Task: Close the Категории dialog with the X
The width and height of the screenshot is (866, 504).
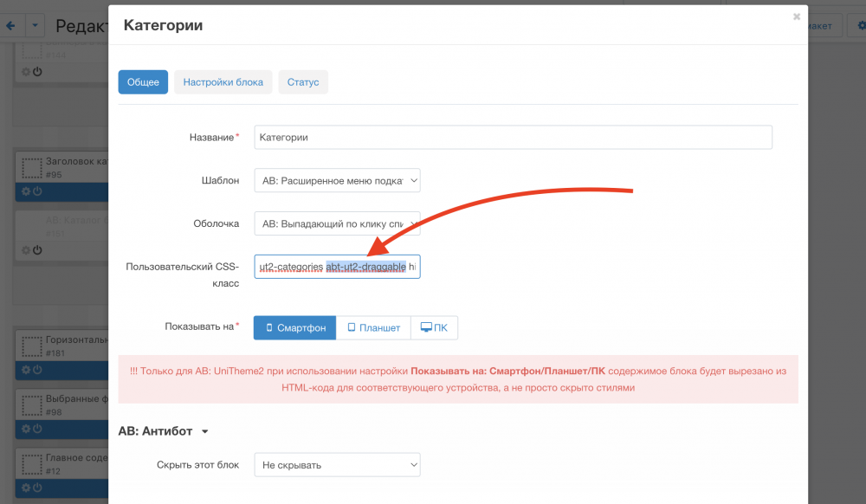Action: [796, 16]
